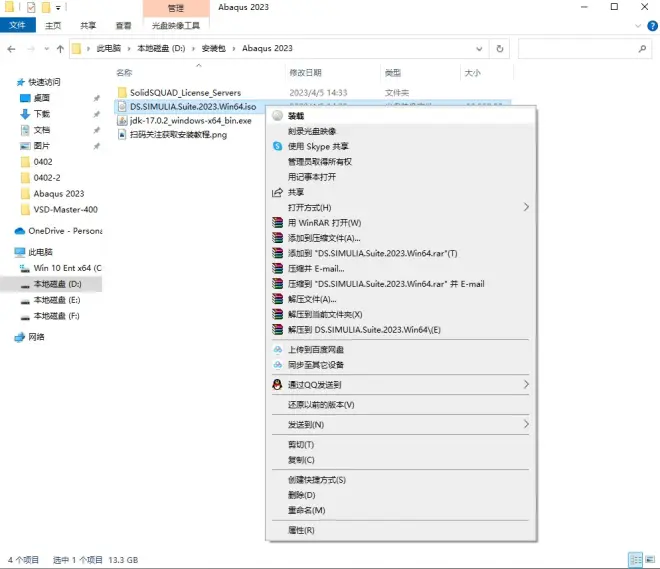Expand the 发送到(N) submenu arrow
Viewport: 660px width, 569px height.
click(x=526, y=424)
